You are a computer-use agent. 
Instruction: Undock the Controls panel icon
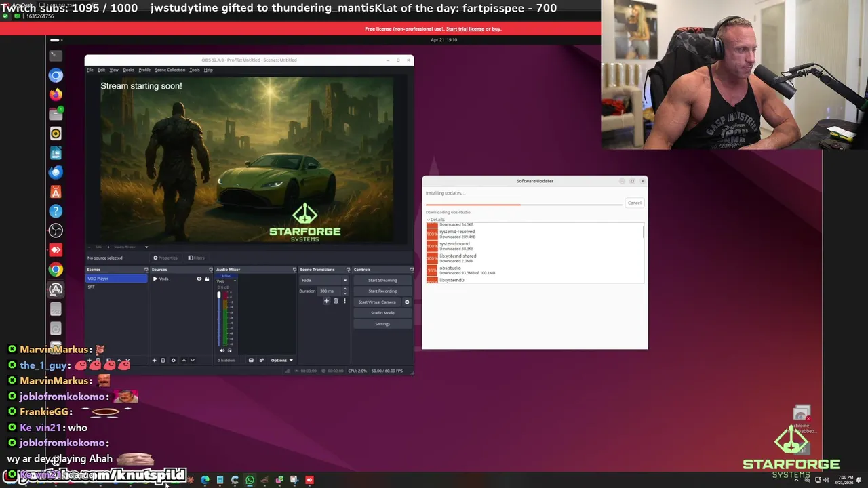tap(411, 270)
